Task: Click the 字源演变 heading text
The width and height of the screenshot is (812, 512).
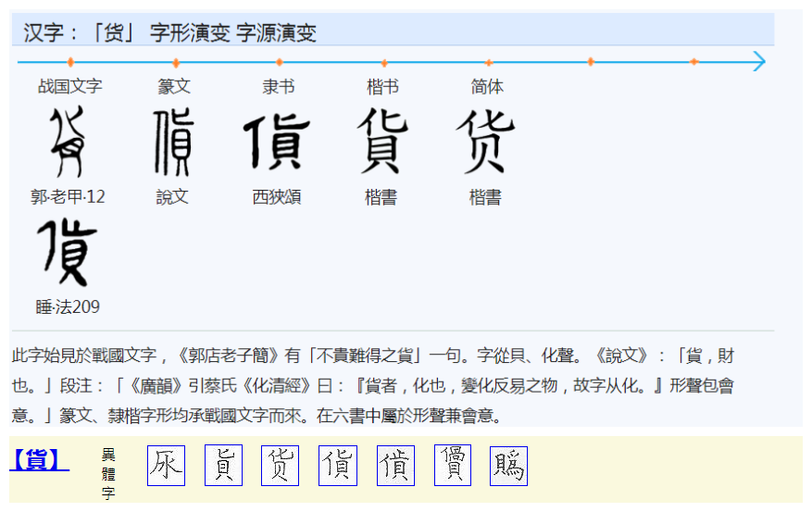Action: (276, 33)
